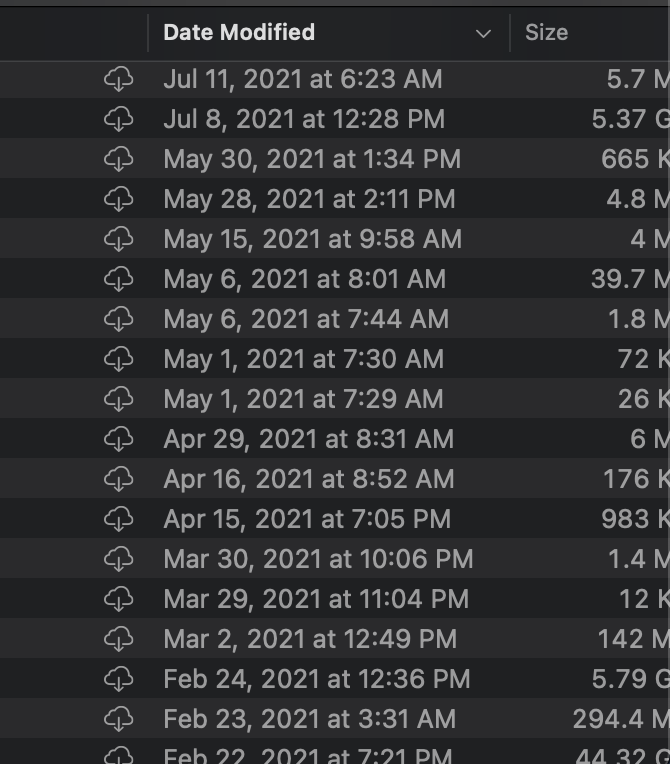Click the cloud icon for May 15, 2021
This screenshot has width=670, height=764.
click(119, 239)
